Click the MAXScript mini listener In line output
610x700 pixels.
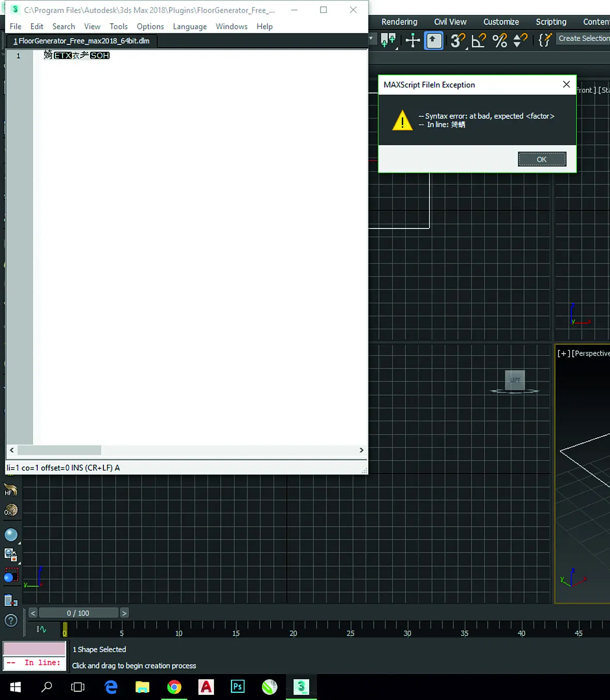coord(35,663)
